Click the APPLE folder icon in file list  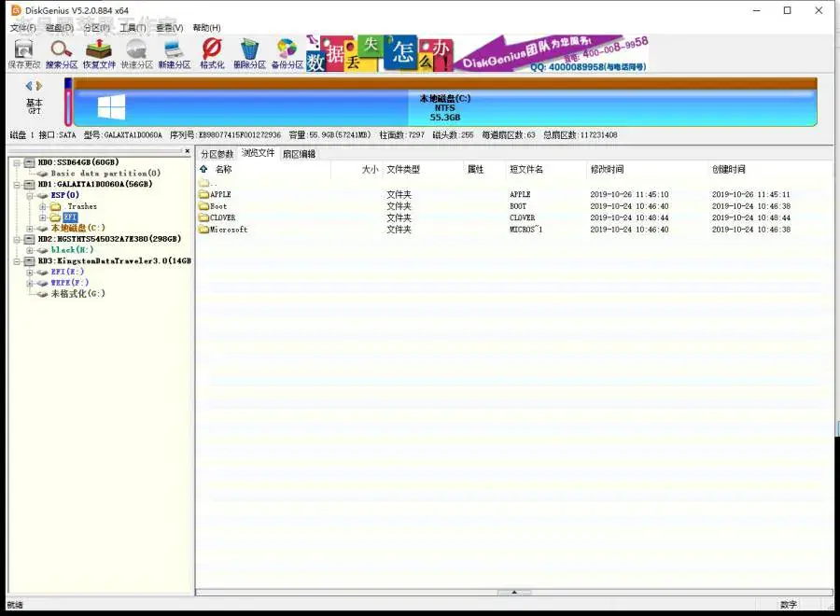pos(203,194)
